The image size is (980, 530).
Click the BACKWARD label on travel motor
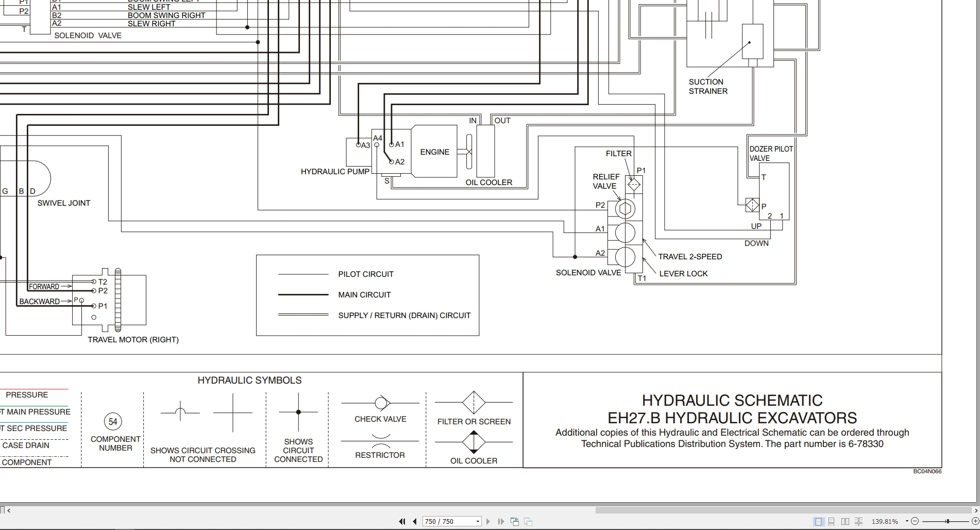click(40, 302)
